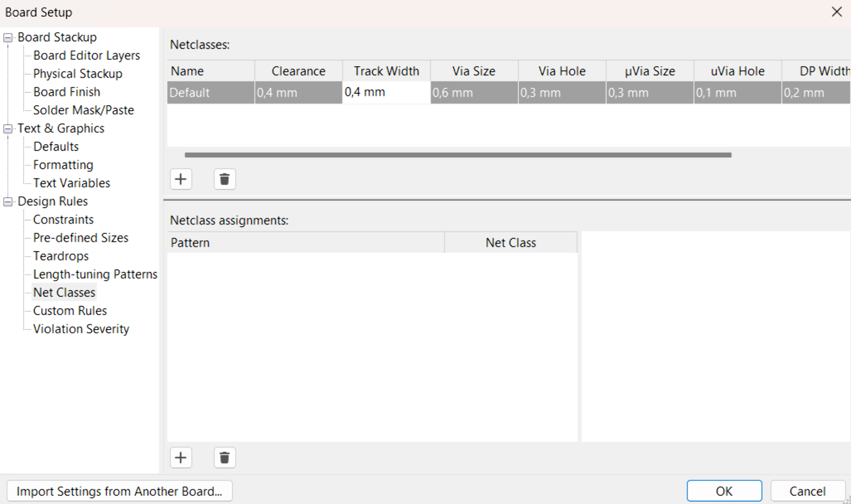Add a netclass assignment pattern row
Screen dimensions: 851x504
pos(181,457)
